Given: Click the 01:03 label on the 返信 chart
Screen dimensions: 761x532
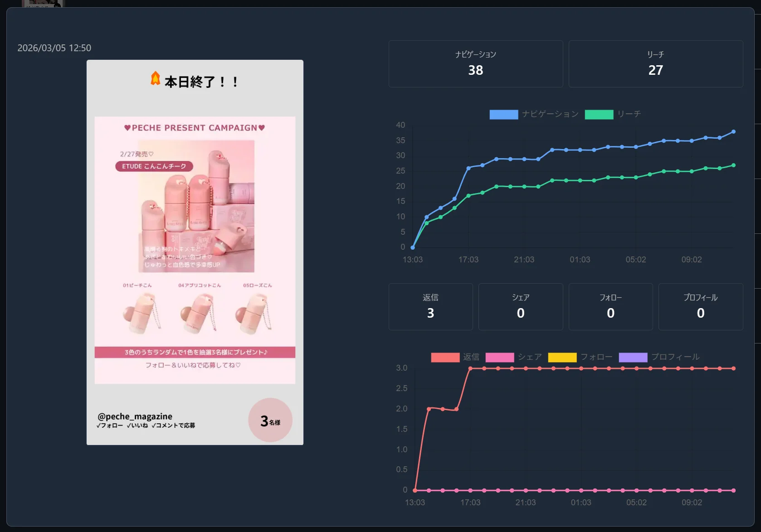Looking at the screenshot, I should (x=581, y=503).
